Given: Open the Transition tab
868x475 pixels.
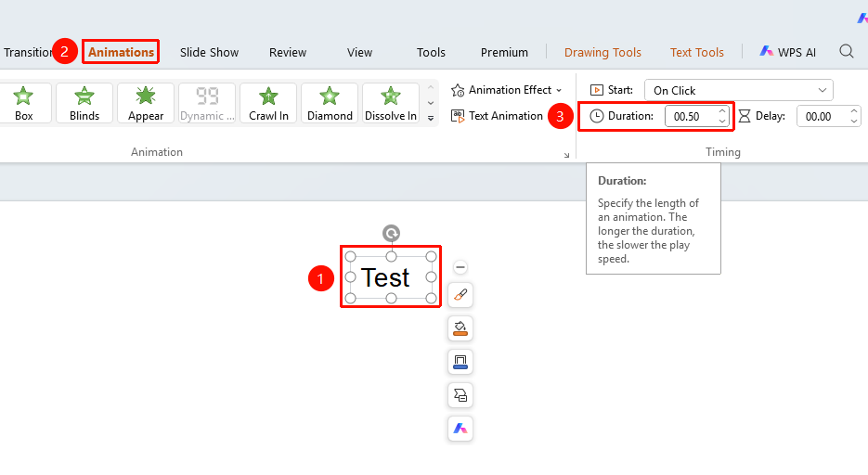Looking at the screenshot, I should point(28,53).
